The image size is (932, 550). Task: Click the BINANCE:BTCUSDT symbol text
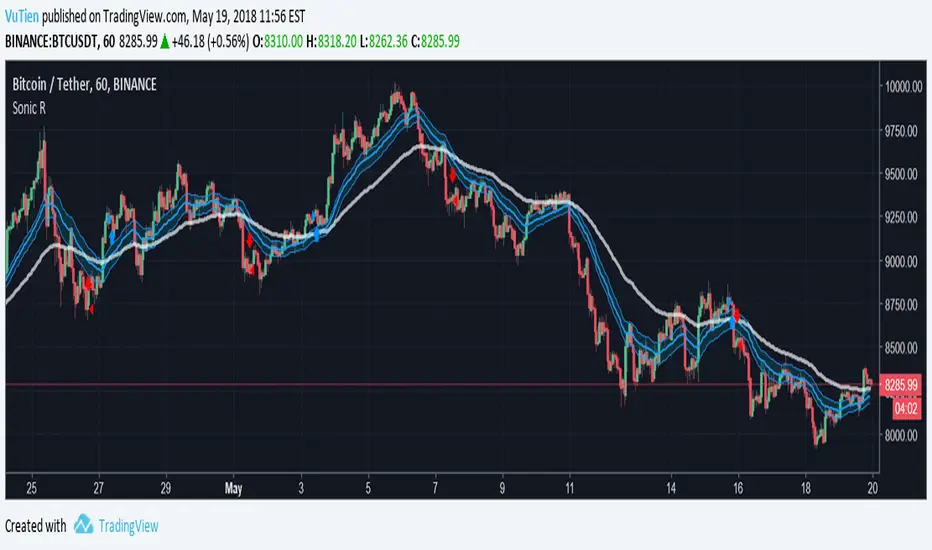coord(51,41)
